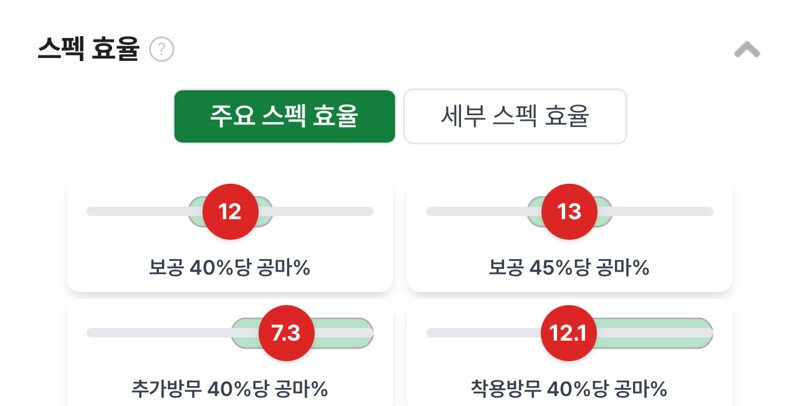Screen dimensions: 800x406
Task: Select the 착용방무 40%당 공마% label
Action: coord(569,389)
